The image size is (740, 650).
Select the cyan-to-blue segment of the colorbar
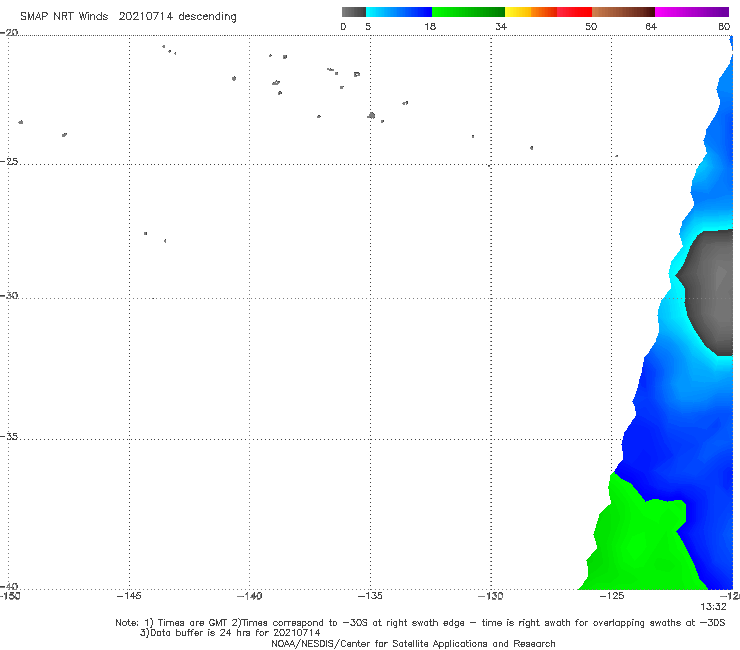pos(399,12)
